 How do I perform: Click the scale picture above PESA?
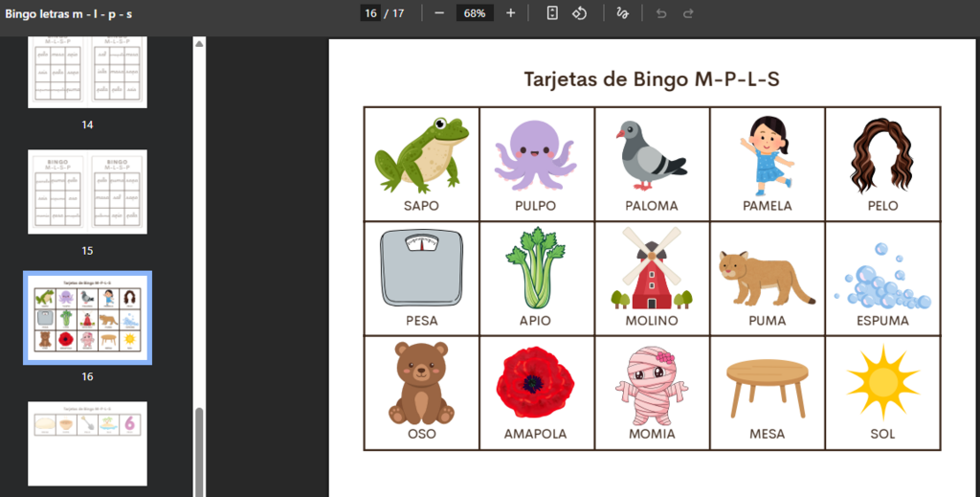point(421,267)
